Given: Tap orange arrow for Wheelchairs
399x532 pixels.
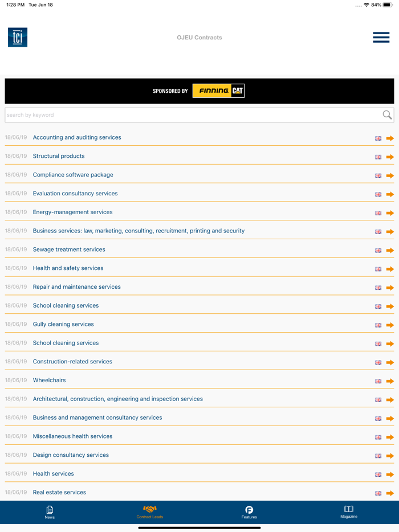Looking at the screenshot, I should [x=390, y=380].
